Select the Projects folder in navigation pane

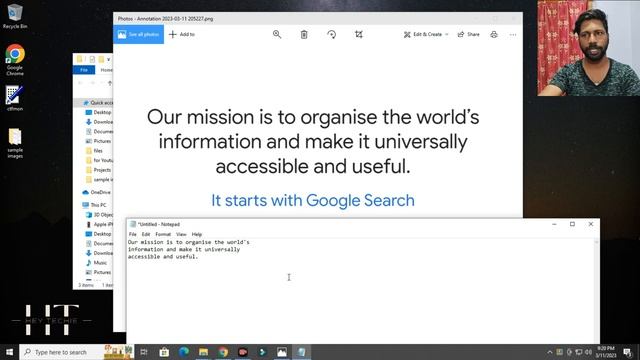click(98, 170)
